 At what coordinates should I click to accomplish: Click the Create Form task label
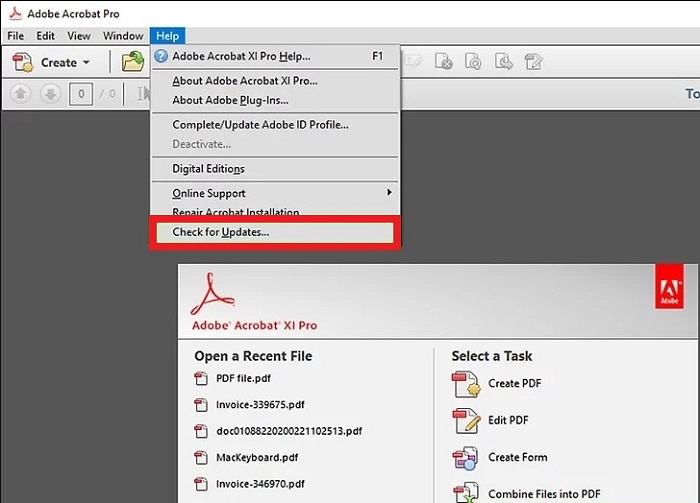pyautogui.click(x=517, y=457)
